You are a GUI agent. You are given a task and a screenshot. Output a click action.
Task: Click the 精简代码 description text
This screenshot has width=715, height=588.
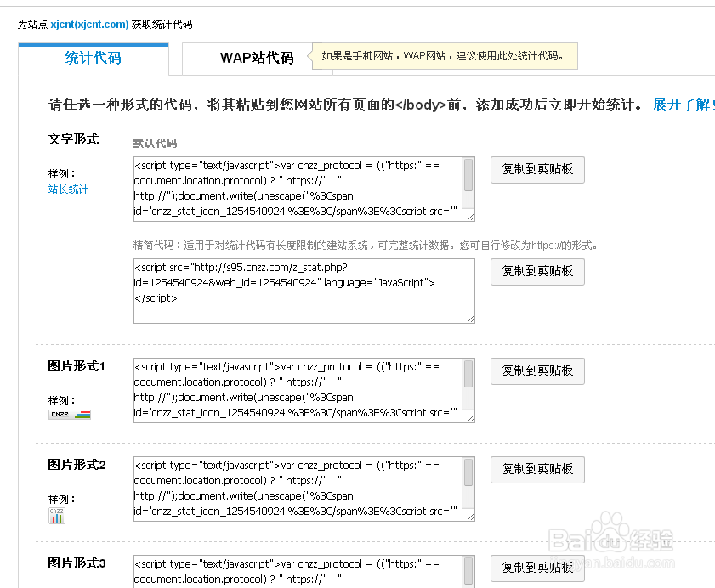[x=366, y=246]
